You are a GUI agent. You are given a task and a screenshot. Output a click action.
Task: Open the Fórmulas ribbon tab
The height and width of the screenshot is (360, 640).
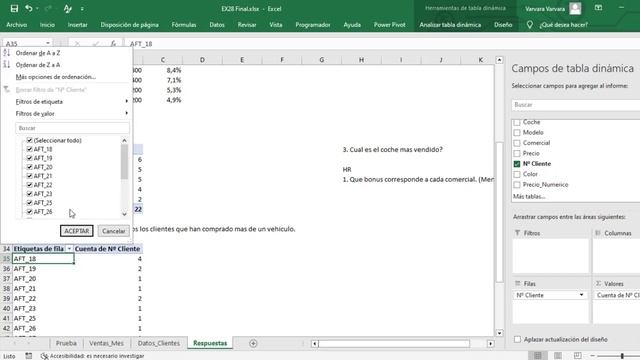tap(184, 25)
